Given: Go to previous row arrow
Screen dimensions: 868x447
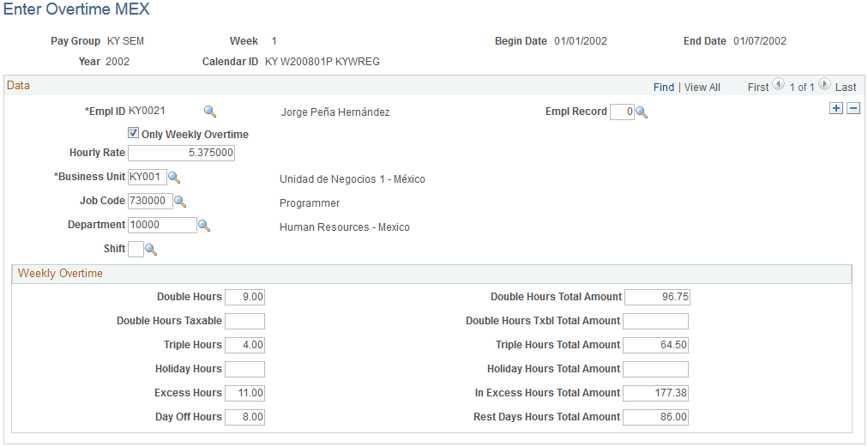Looking at the screenshot, I should point(778,85).
